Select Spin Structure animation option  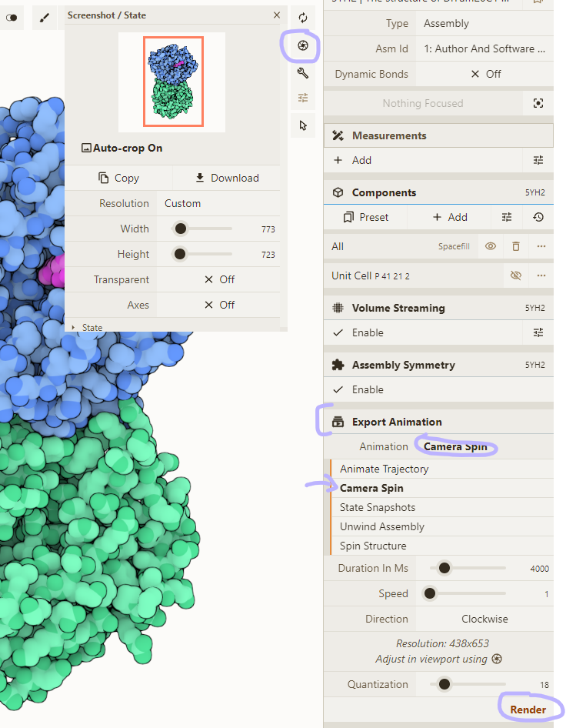373,546
